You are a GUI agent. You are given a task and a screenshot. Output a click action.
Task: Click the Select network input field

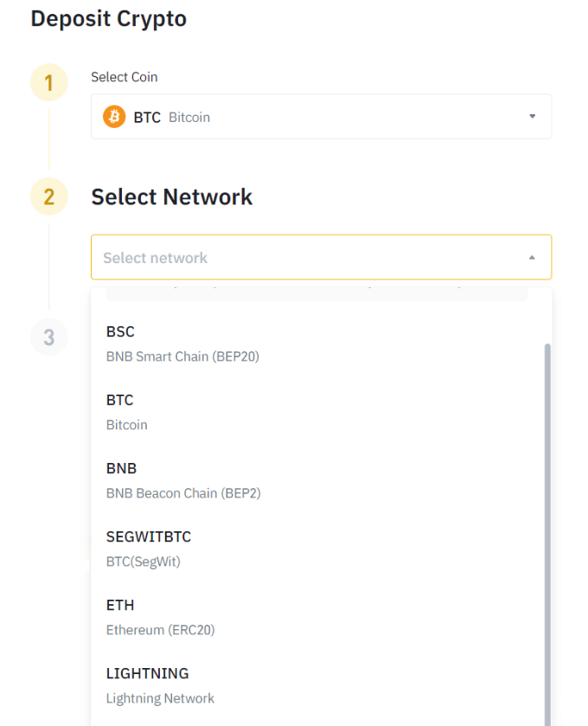303,258
